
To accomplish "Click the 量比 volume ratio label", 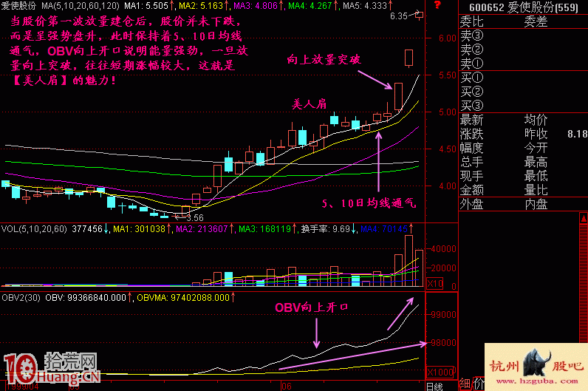I will coord(536,190).
